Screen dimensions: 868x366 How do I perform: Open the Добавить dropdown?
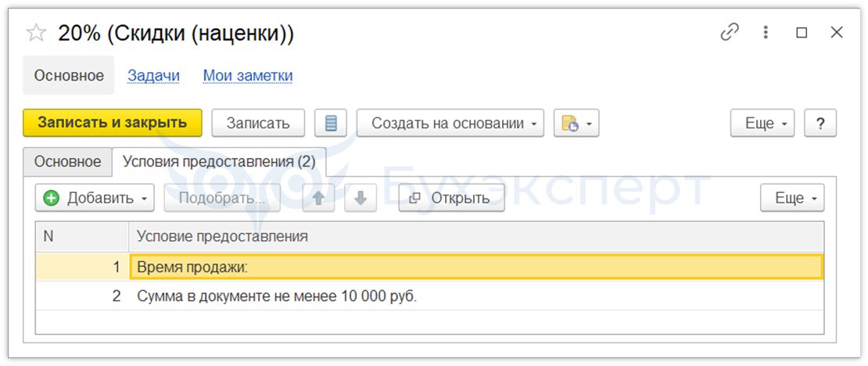coord(95,198)
